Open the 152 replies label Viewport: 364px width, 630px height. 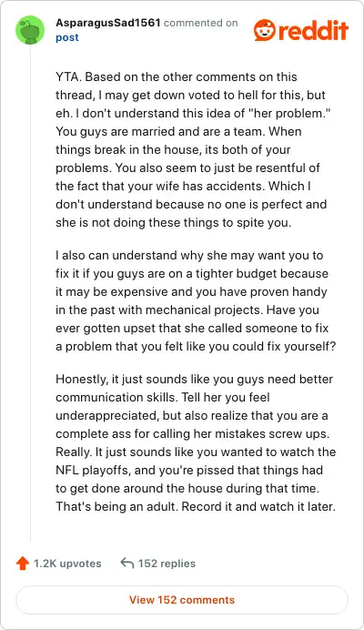coord(167,564)
